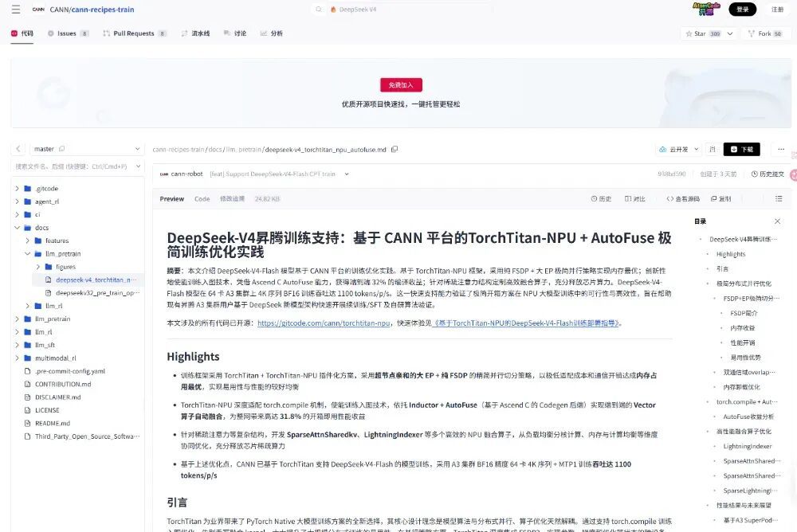The image size is (797, 532).
Task: Select the 修改追溯 blame tab
Action: 232,198
